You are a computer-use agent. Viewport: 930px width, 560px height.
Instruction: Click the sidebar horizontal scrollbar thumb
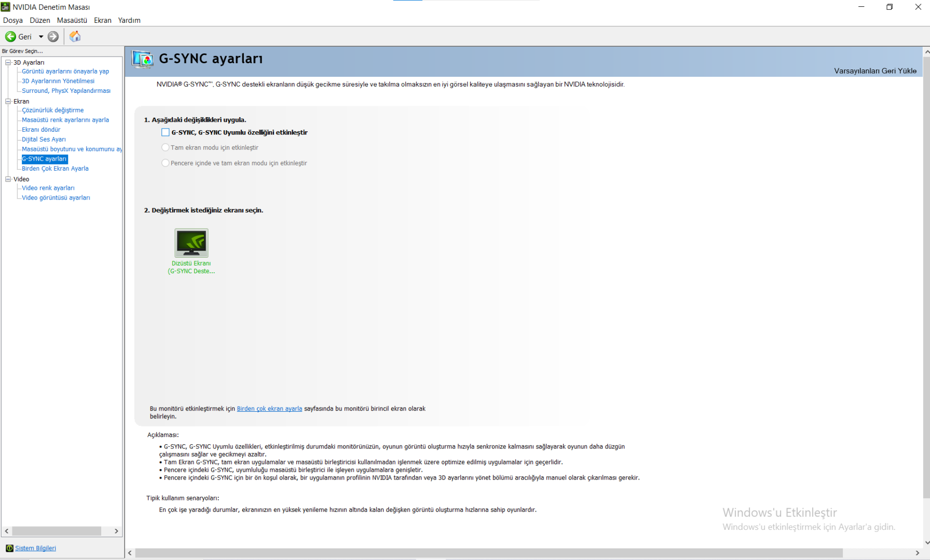point(57,531)
